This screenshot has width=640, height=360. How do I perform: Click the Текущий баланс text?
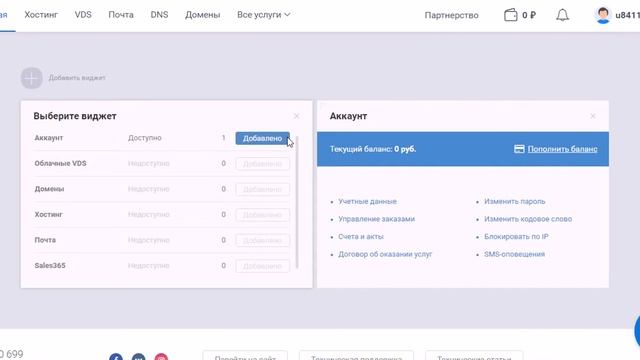coord(373,149)
